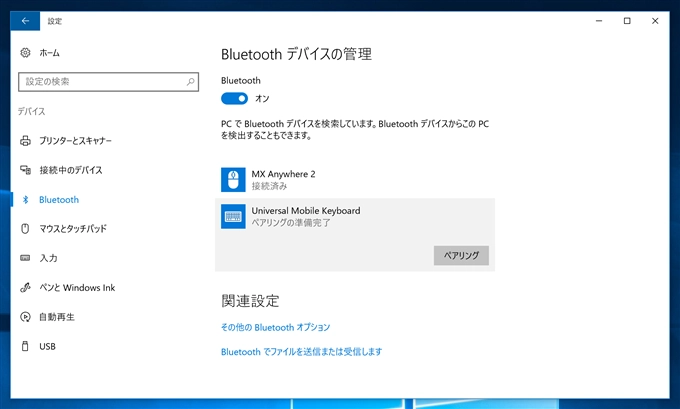Click the 設定の検索 search field

point(108,82)
